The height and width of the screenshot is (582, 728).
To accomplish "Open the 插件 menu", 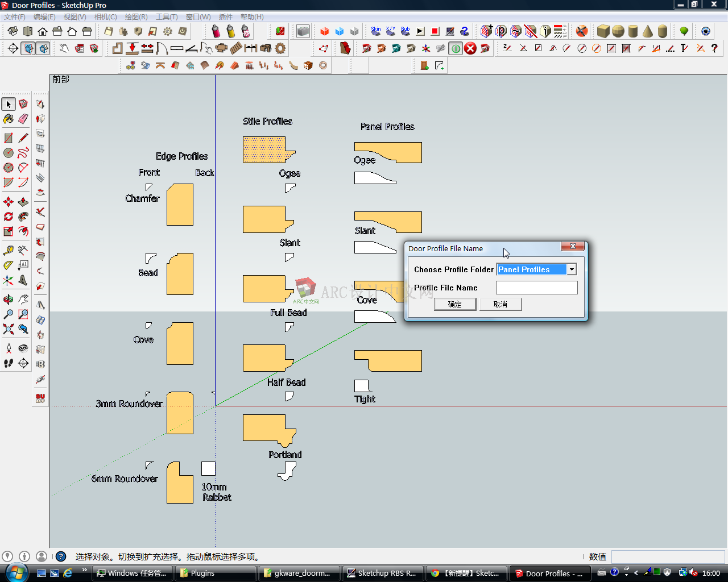I will (x=226, y=16).
